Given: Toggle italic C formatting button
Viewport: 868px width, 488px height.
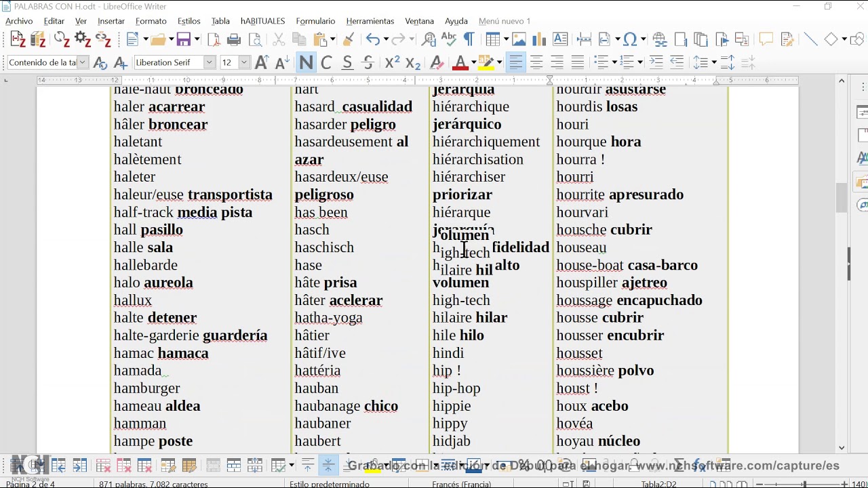Looking at the screenshot, I should [x=326, y=62].
